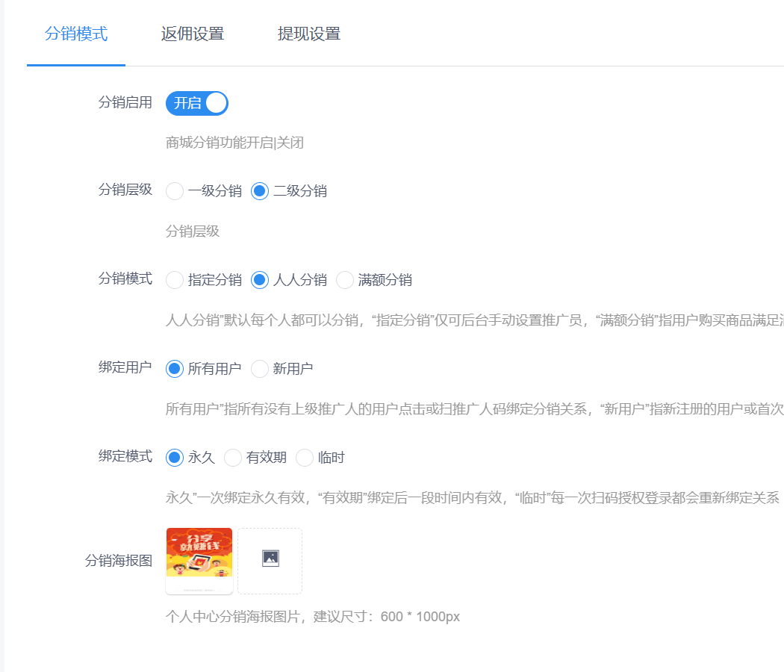This screenshot has height=672, width=784.
Task: Click the poster size hint text
Action: (313, 617)
